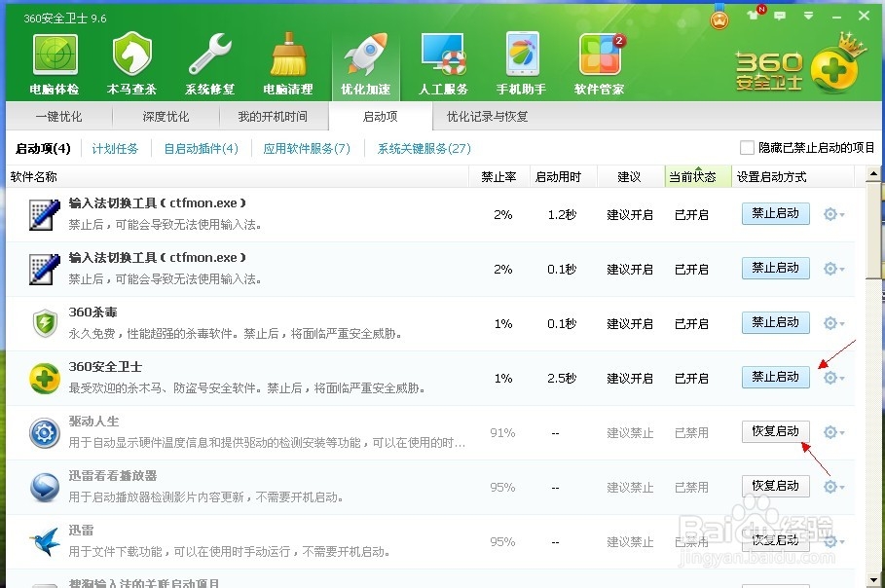Click 恢复启动 for 驱动人生
The image size is (885, 588).
click(776, 431)
